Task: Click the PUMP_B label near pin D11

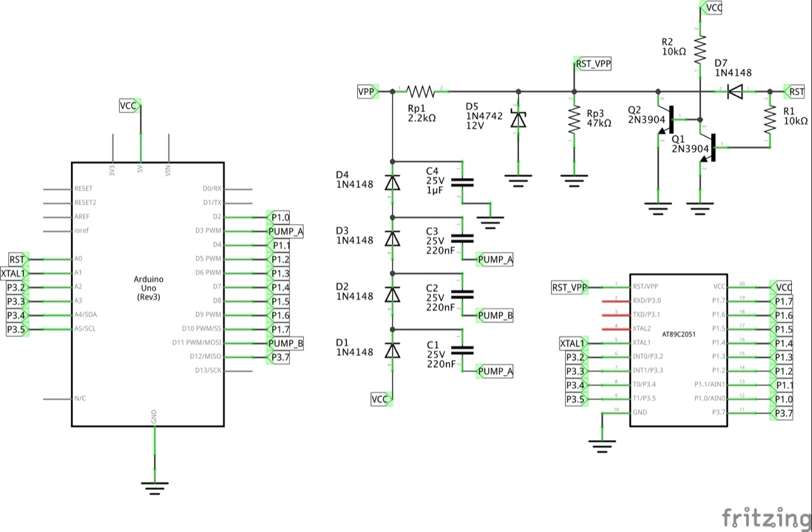Action: click(284, 343)
